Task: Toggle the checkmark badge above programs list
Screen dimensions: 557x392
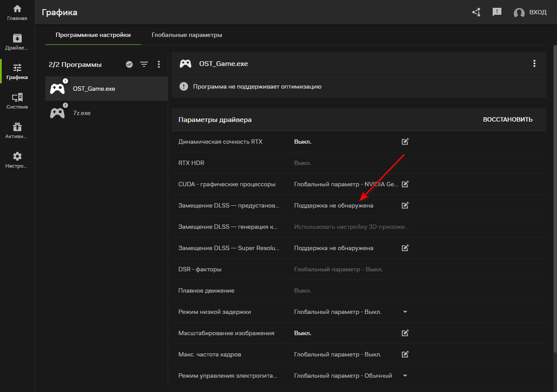Action: (x=129, y=64)
